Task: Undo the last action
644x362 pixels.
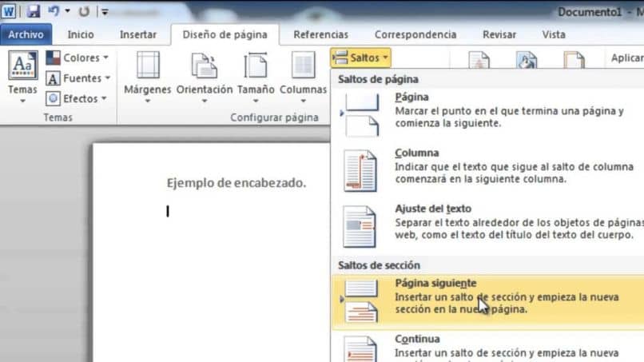Action: coord(54,11)
